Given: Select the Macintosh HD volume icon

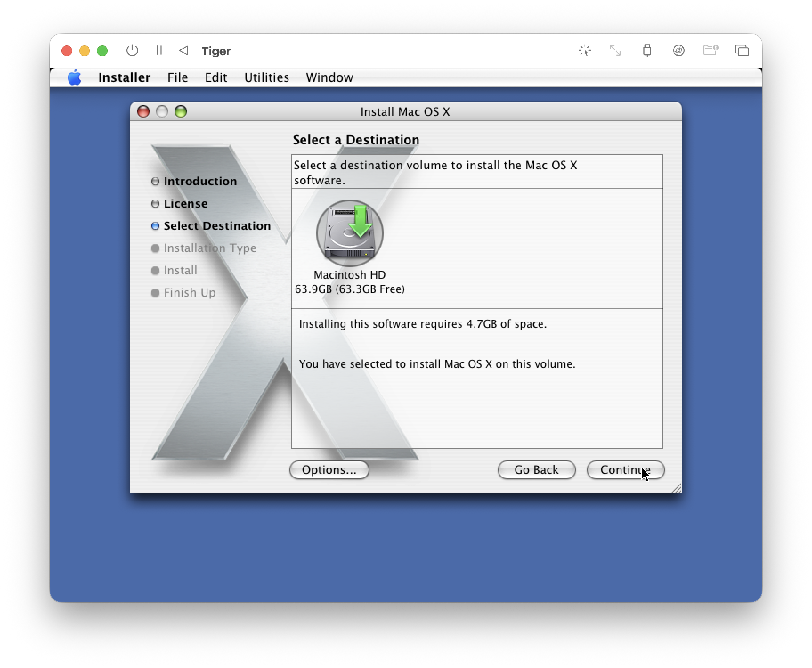Looking at the screenshot, I should (349, 233).
